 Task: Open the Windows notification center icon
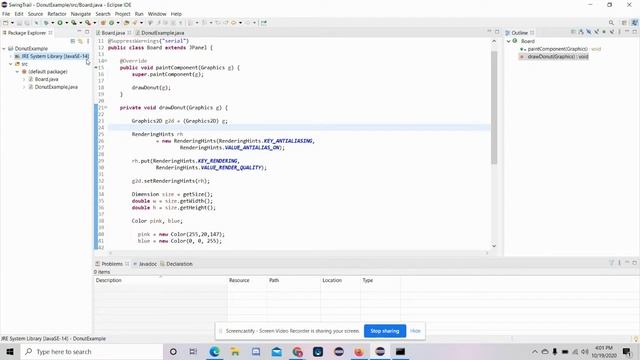[x=627, y=351]
